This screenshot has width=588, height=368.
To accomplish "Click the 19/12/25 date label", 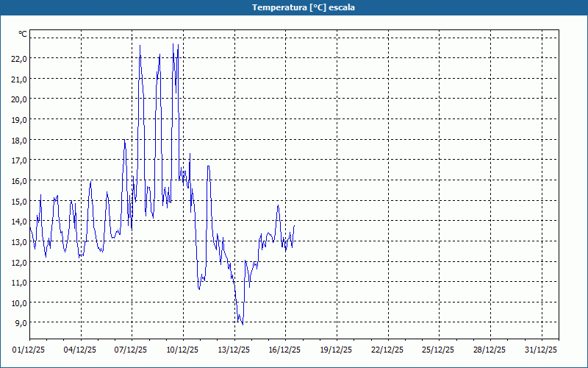I will coord(337,350).
